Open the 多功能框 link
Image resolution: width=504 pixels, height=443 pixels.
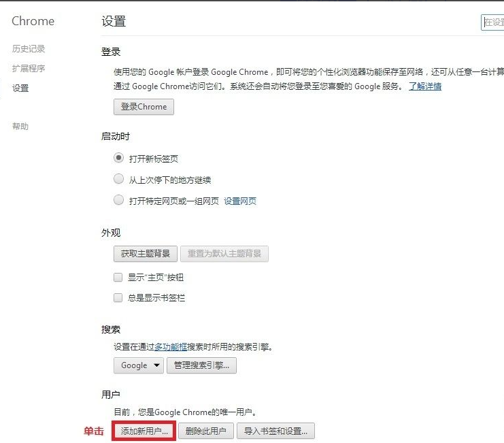pos(171,347)
